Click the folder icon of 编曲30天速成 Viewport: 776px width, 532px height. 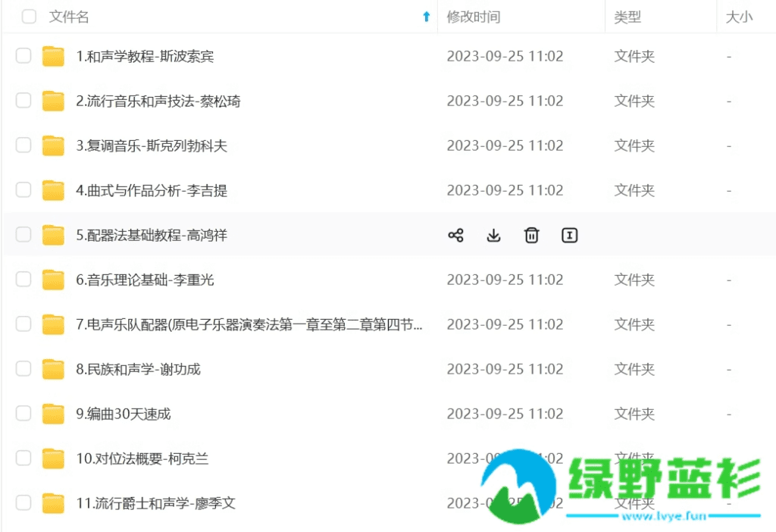click(x=52, y=414)
